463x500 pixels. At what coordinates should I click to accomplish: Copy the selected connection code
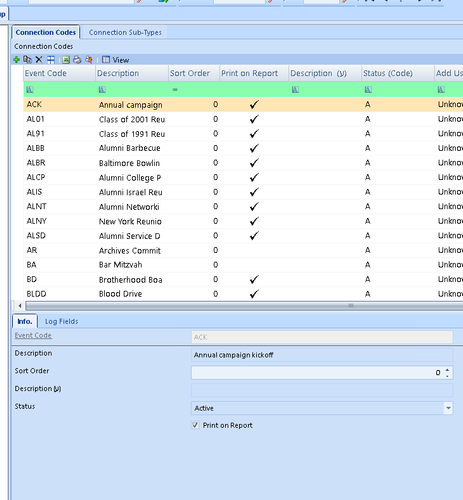coord(27,60)
